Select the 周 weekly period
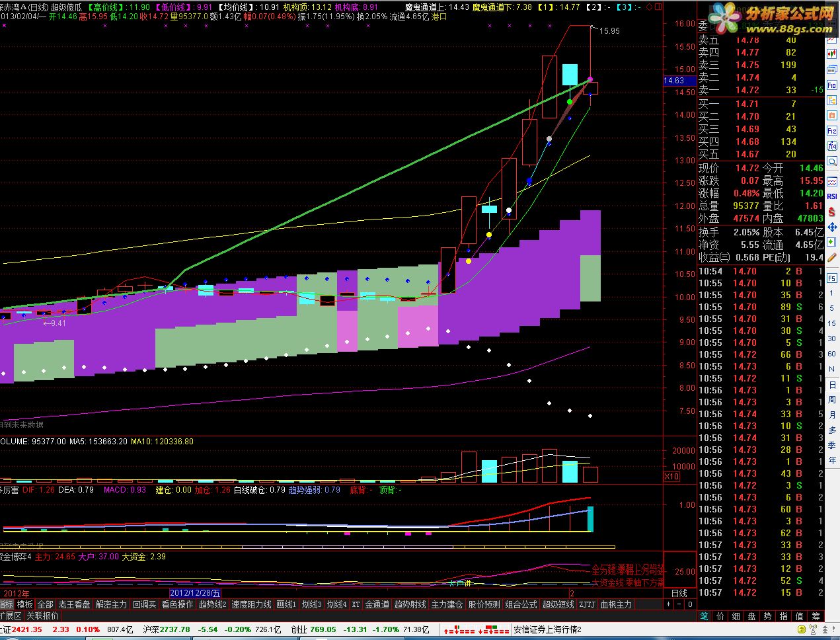This screenshot has width=840, height=640. pos(832,400)
